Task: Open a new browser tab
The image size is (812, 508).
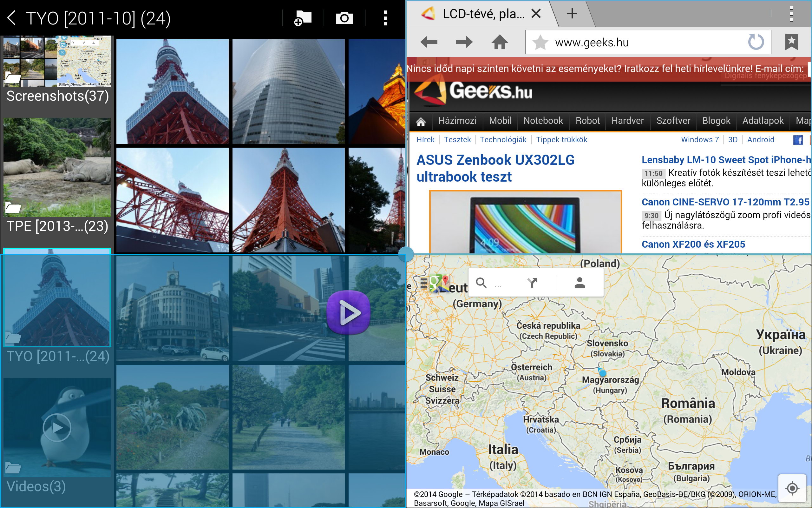Action: click(x=572, y=14)
